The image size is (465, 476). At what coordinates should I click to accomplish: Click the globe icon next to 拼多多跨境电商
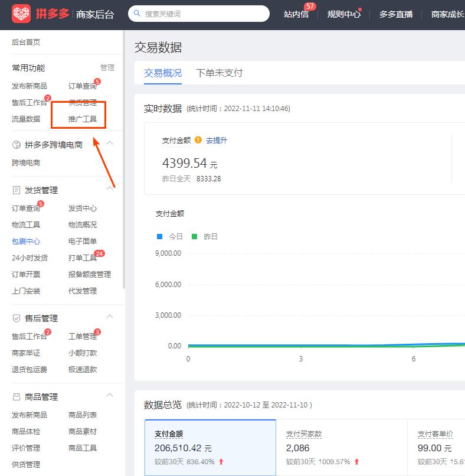click(x=17, y=145)
